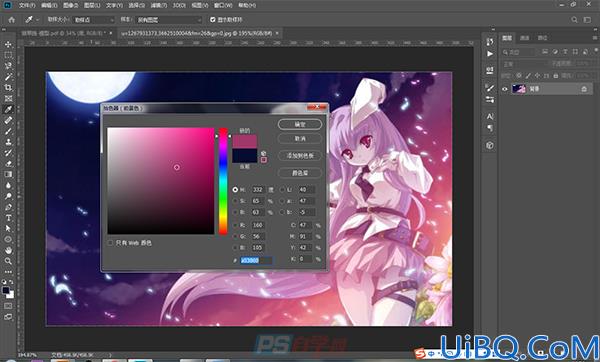Select the R red radio button
Screen dimensions: 600x362
pos(235,225)
